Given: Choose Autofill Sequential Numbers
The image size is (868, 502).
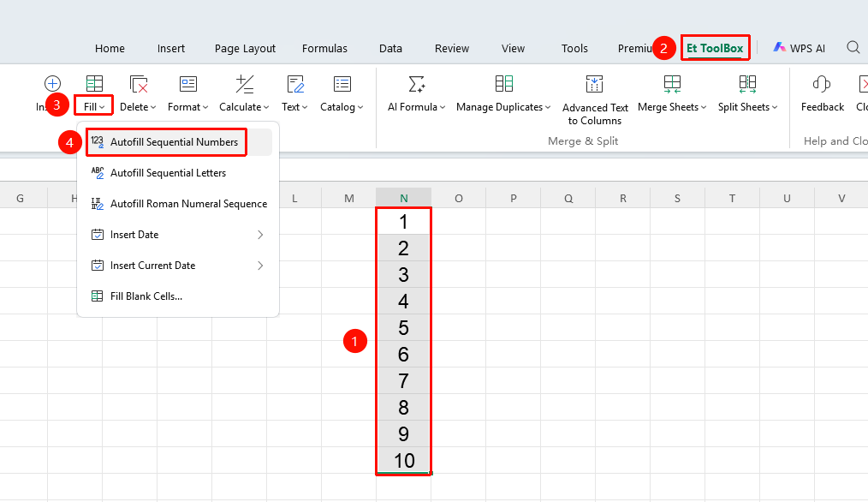Looking at the screenshot, I should [x=178, y=142].
